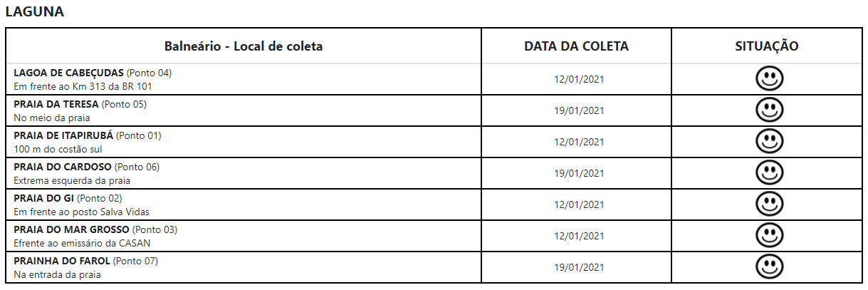This screenshot has height=290, width=868.
Task: Select the PRAIA DO GI location name
Action: (x=44, y=198)
